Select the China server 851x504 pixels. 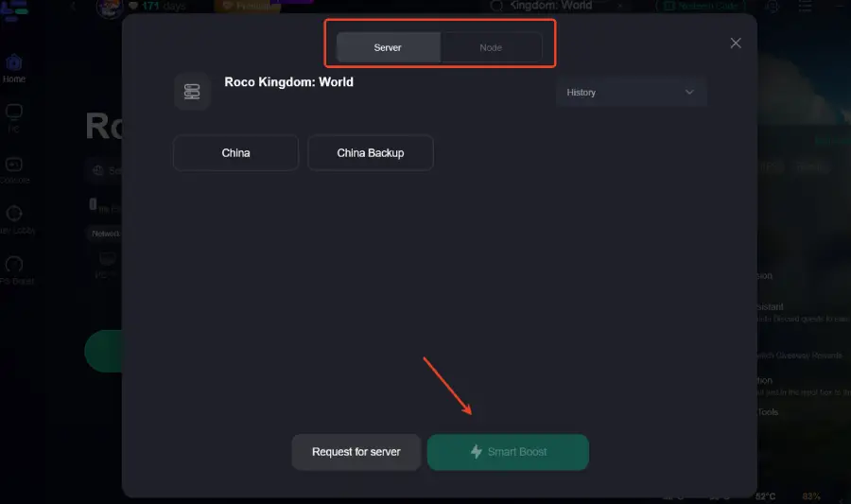235,153
